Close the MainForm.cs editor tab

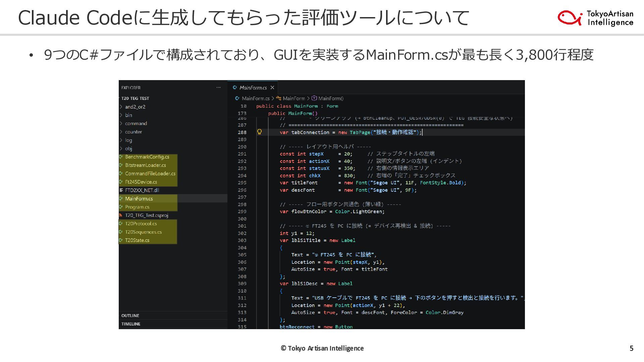tap(272, 87)
